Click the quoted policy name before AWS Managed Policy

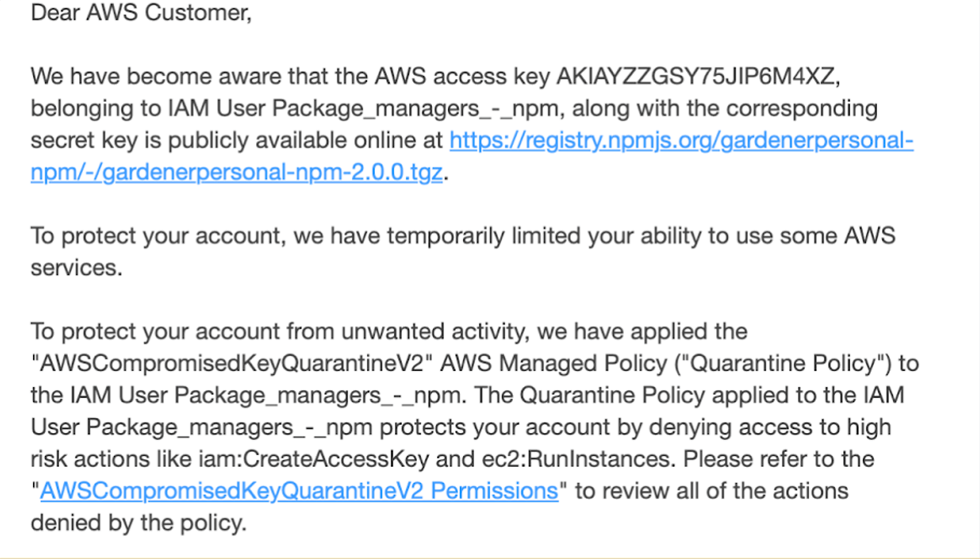tap(232, 364)
